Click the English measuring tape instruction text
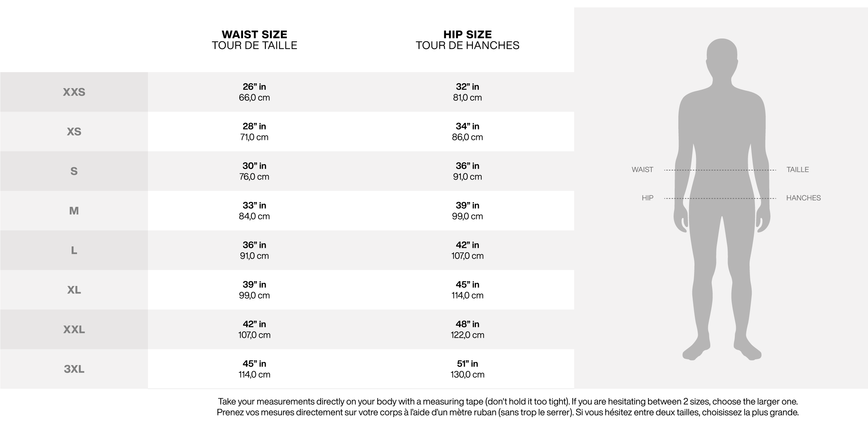Screen dimensions: 868x432 pos(508,401)
